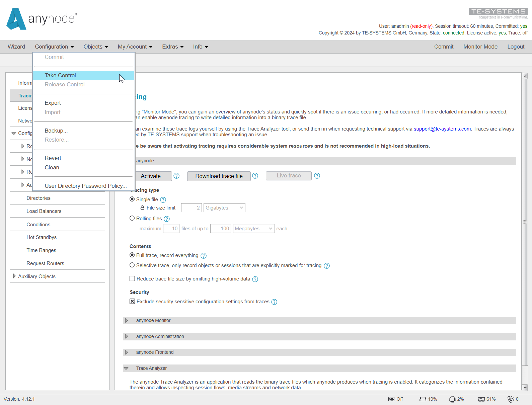Click the memory usage 61% icon
Image resolution: width=532 pixels, height=405 pixels.
[x=481, y=399]
